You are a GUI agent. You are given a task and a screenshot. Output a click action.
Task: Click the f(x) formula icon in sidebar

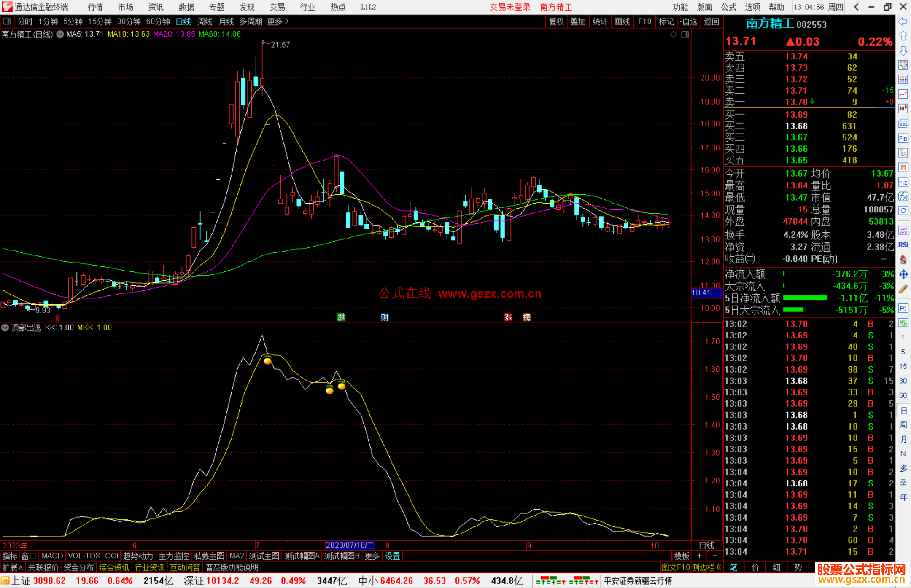pos(903,196)
